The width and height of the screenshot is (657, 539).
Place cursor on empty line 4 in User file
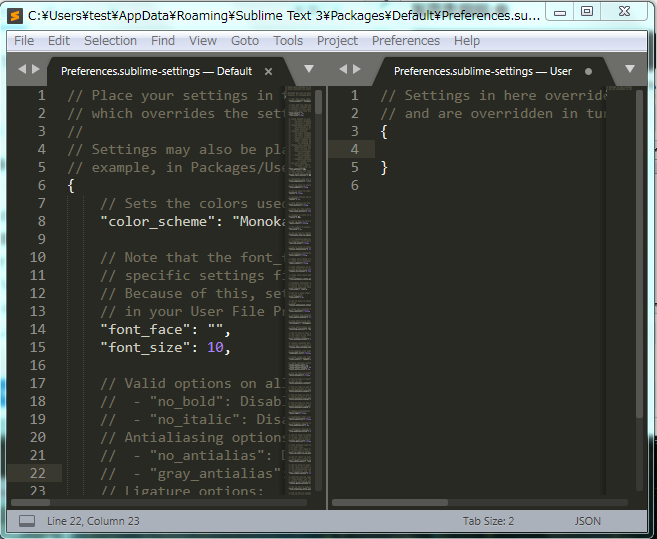[x=490, y=149]
